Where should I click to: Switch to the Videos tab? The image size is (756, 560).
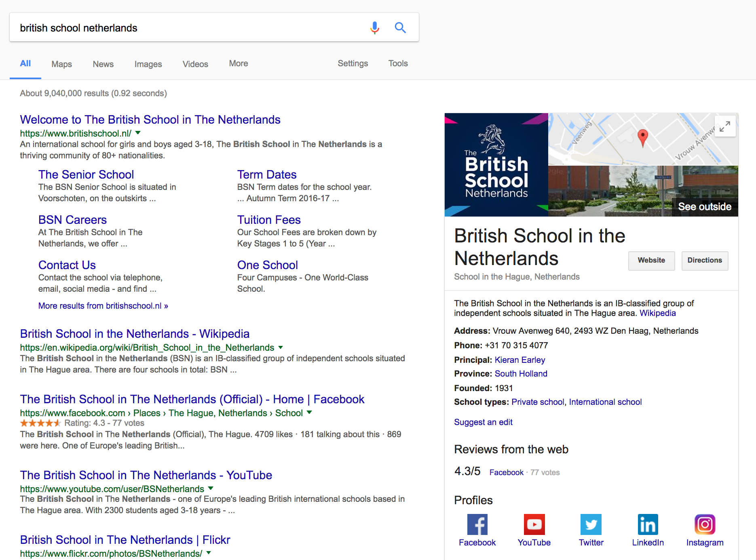[x=195, y=64]
